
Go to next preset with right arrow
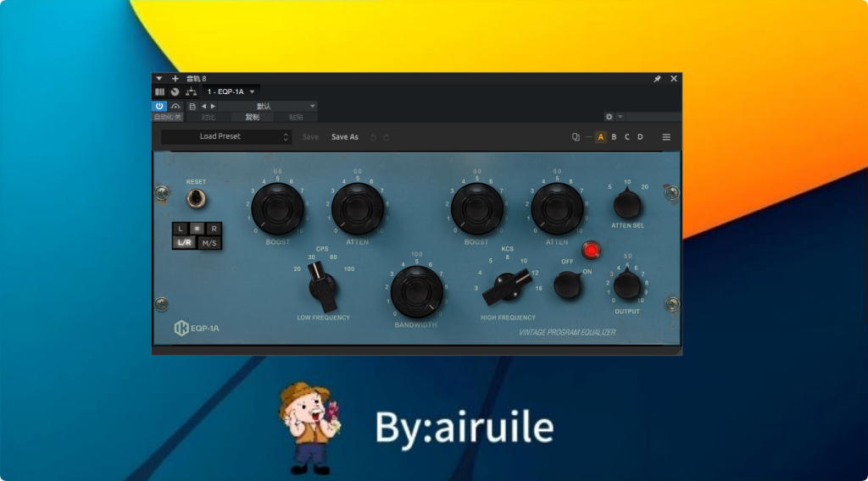213,106
